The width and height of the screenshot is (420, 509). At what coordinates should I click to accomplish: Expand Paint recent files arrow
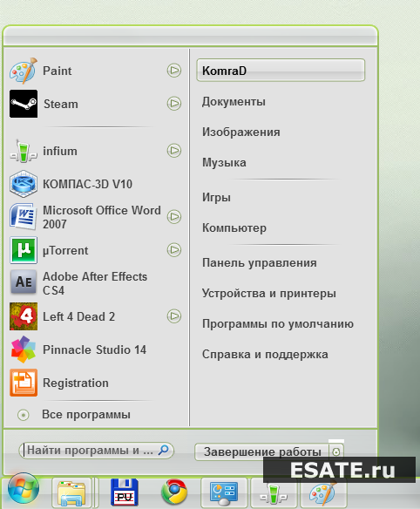coord(174,70)
